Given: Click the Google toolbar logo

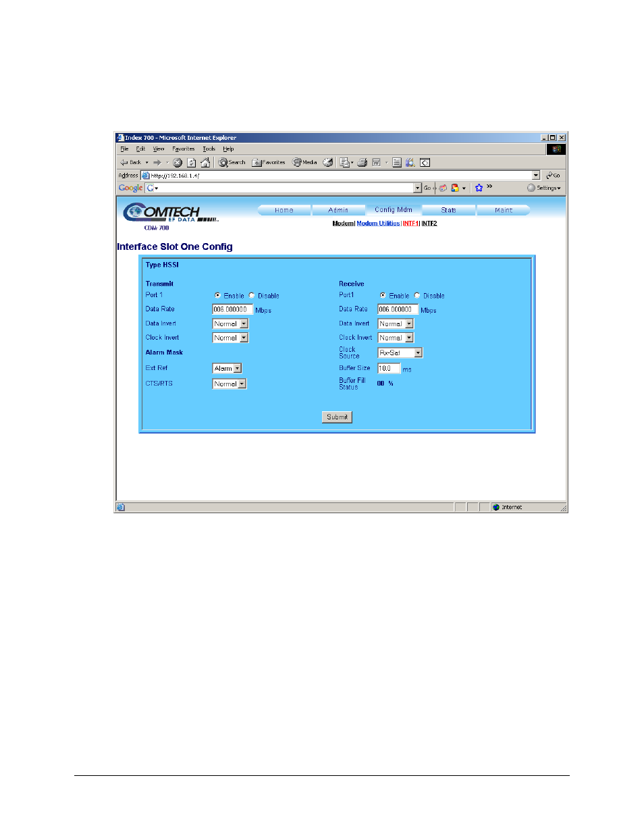Looking at the screenshot, I should [131, 188].
